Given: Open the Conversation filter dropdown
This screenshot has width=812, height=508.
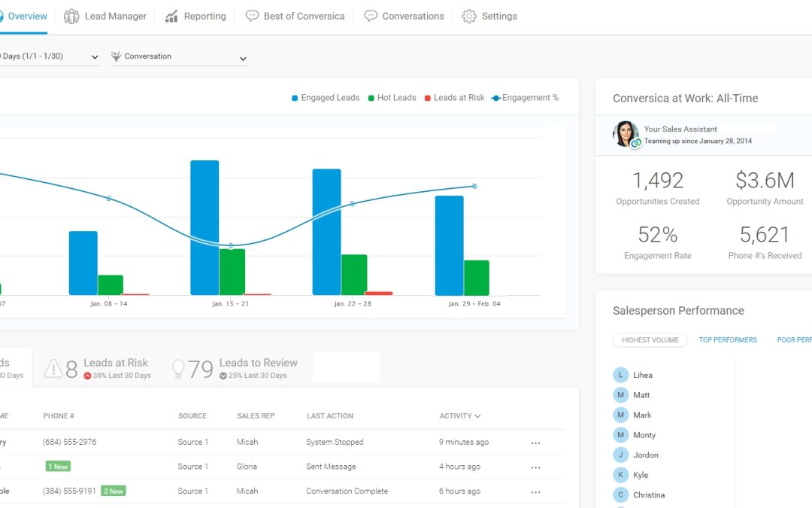Looking at the screenshot, I should pos(179,56).
